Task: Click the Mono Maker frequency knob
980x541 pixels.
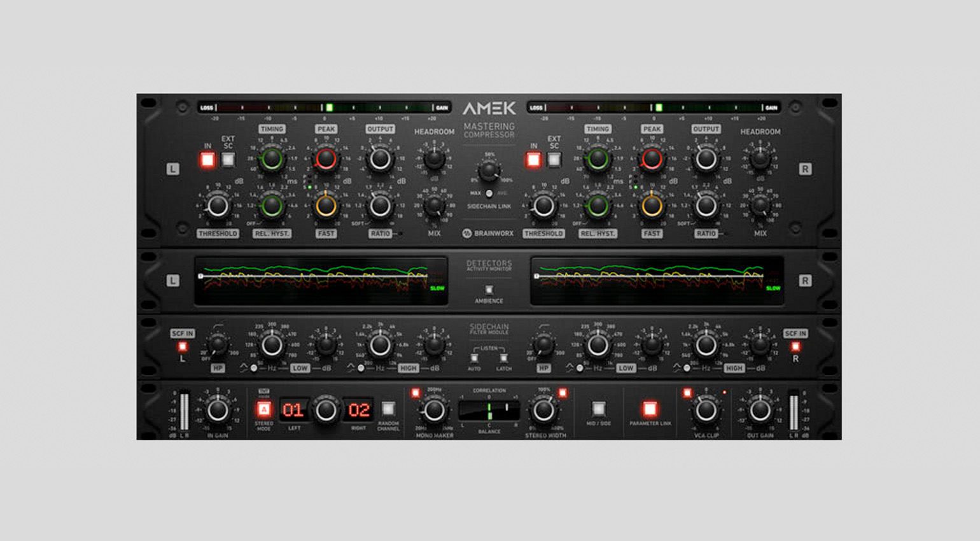Action: (x=433, y=411)
